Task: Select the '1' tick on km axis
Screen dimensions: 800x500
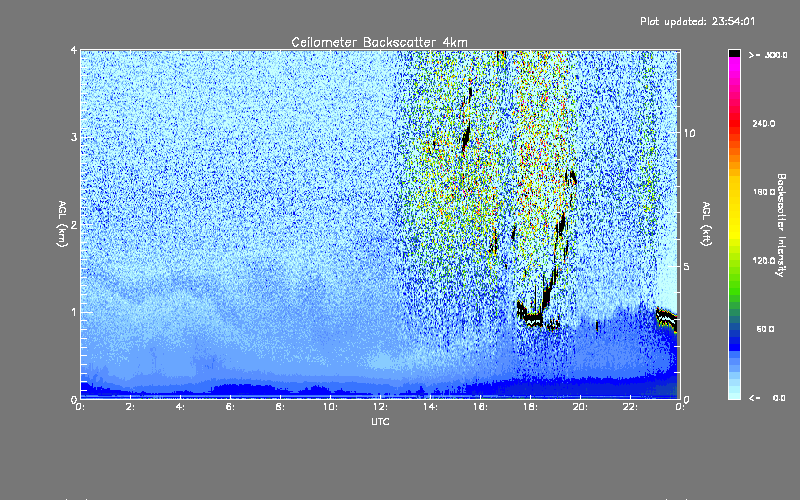Action: coord(74,312)
